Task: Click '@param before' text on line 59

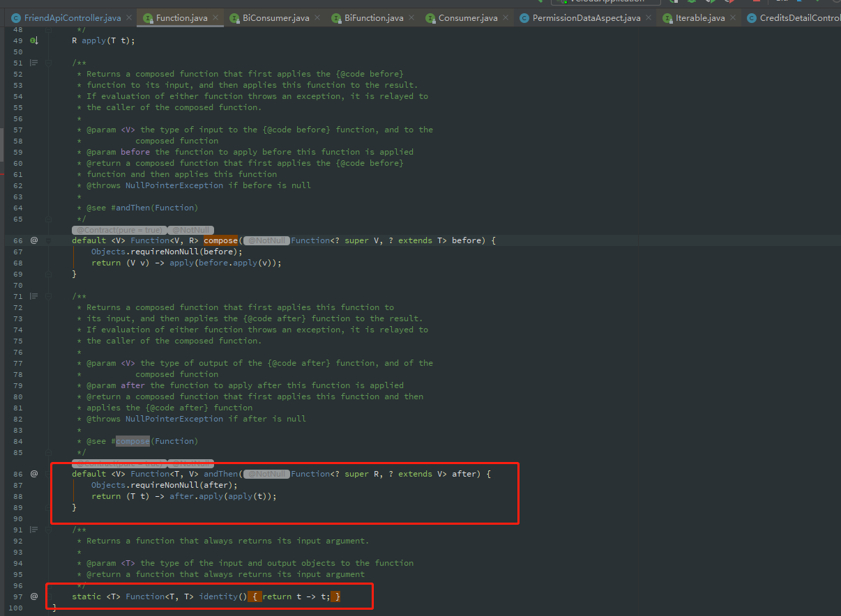Action: [118, 152]
